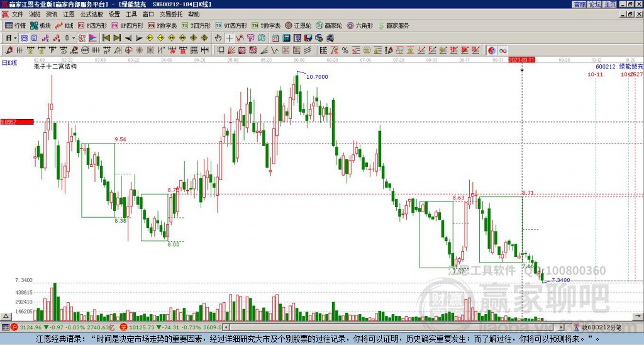Click the black right arrow icon

point(139,38)
